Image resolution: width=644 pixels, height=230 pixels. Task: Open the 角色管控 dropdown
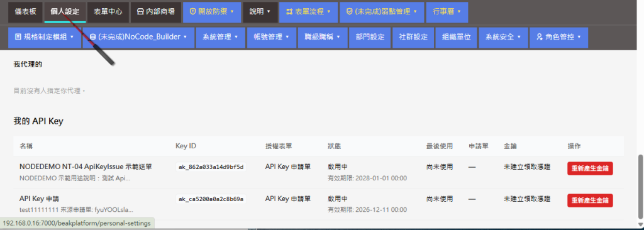558,37
